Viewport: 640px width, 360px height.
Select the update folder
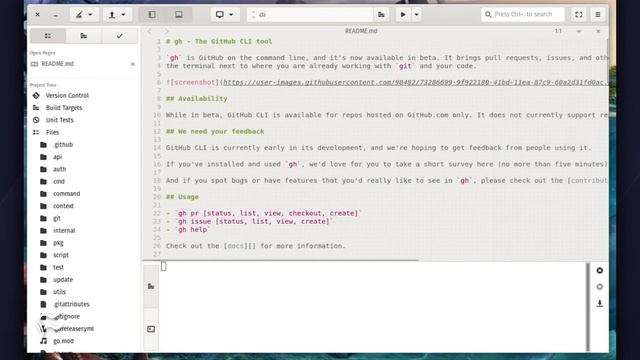pos(63,280)
